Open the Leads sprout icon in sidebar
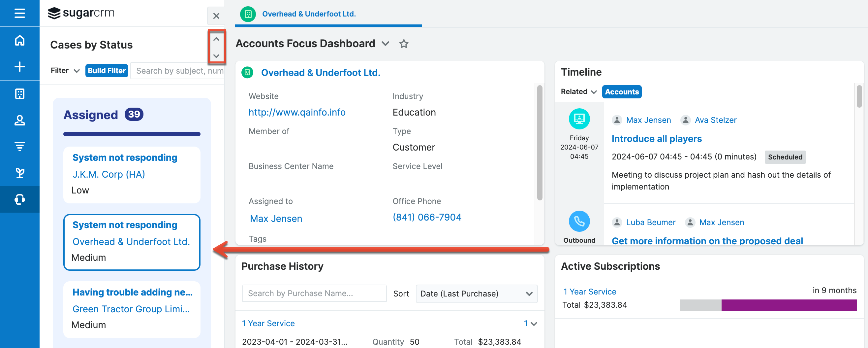The height and width of the screenshot is (348, 868). [19, 173]
